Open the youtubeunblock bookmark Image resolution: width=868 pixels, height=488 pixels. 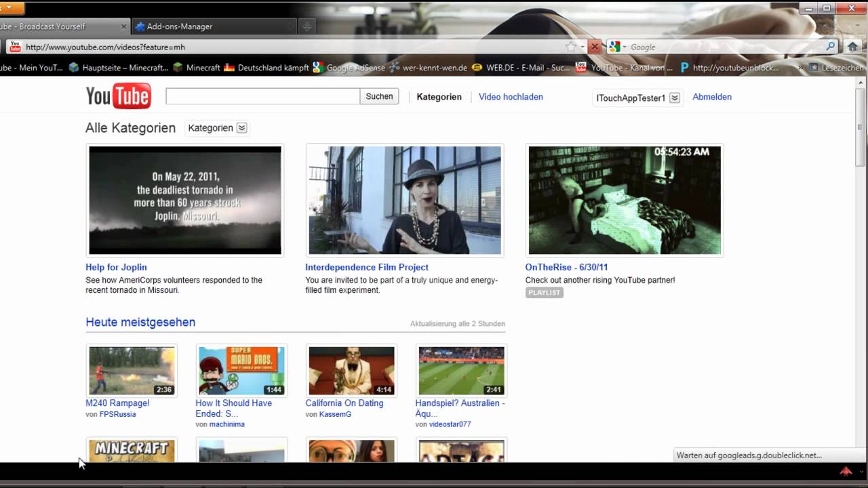click(730, 68)
